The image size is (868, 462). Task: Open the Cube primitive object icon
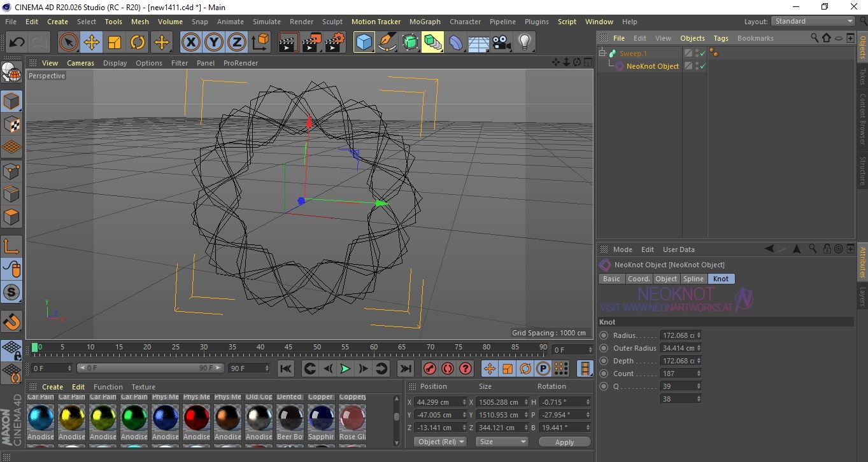pos(364,43)
